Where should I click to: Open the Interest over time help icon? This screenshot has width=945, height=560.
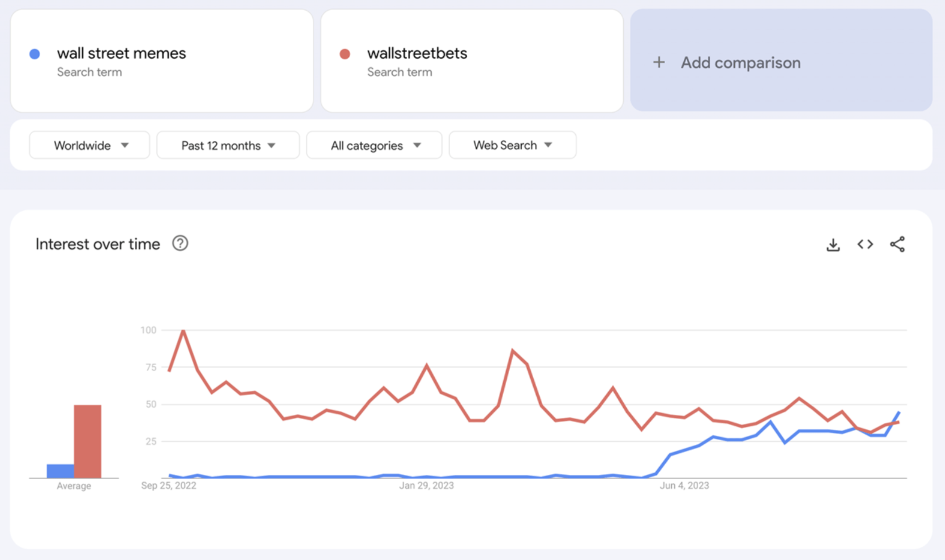pos(180,243)
